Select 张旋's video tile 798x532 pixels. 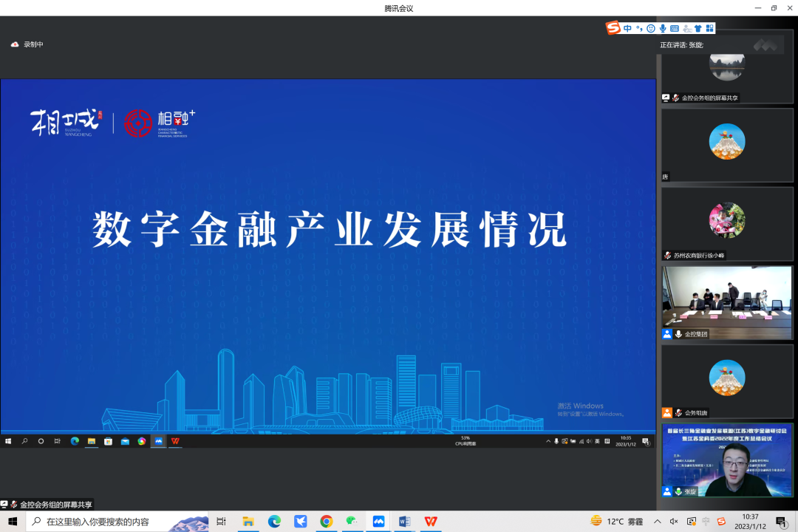(727, 460)
